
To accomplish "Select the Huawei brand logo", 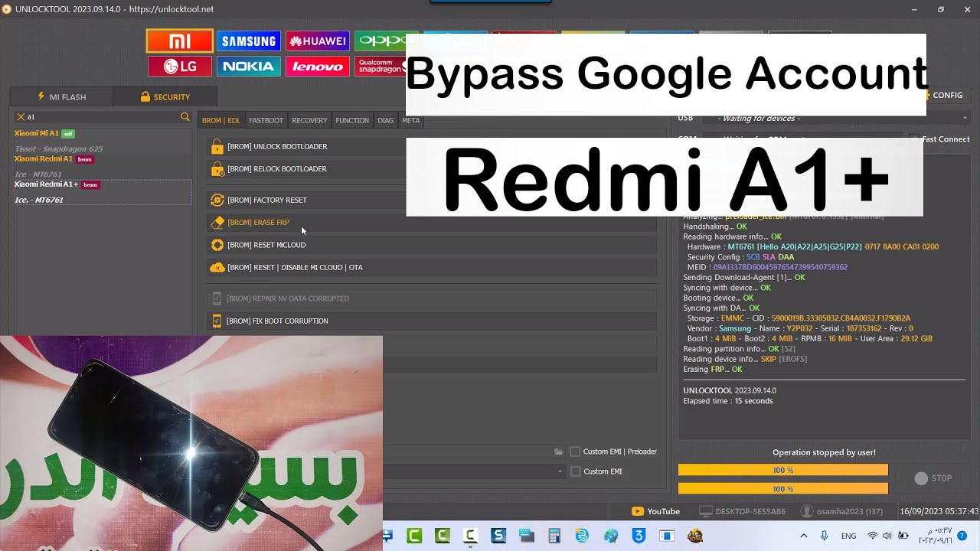I will pos(317,40).
